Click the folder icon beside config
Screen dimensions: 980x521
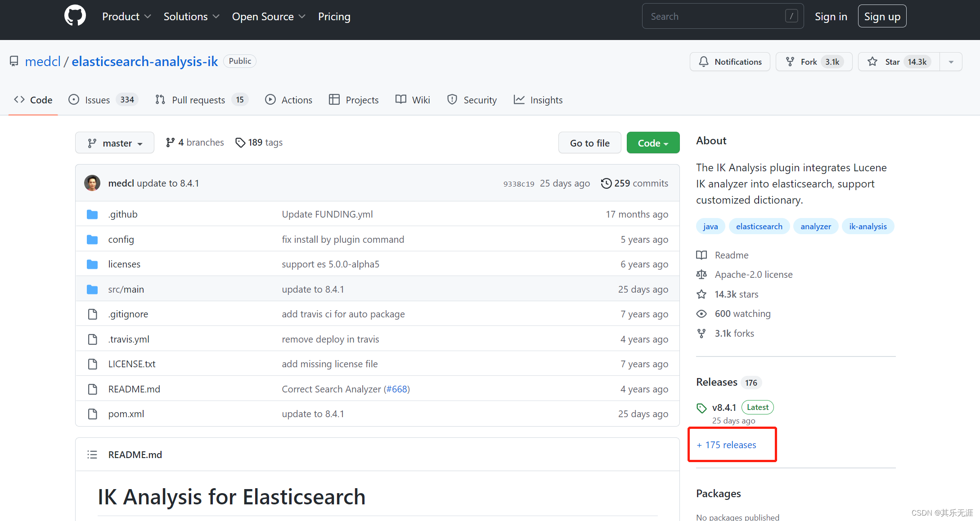point(92,240)
